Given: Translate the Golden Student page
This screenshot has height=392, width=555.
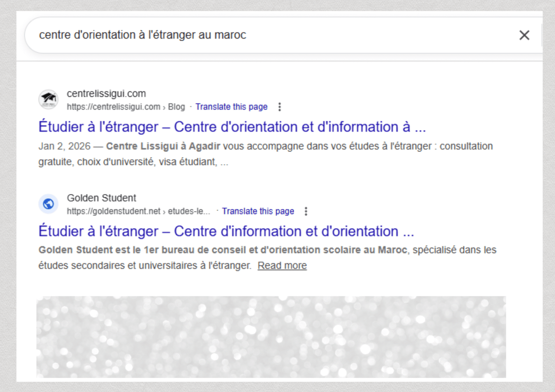Looking at the screenshot, I should [258, 211].
